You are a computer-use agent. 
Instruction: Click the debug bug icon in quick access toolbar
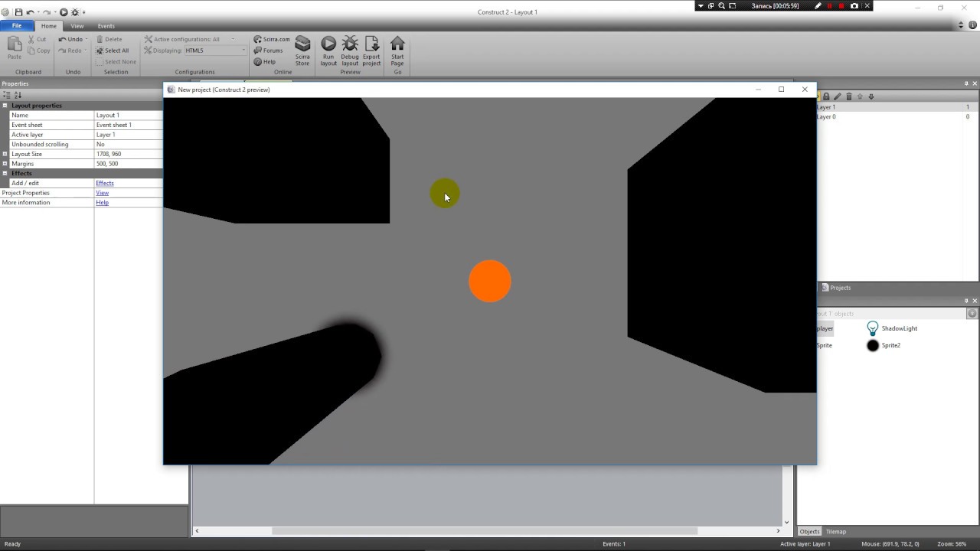(75, 12)
